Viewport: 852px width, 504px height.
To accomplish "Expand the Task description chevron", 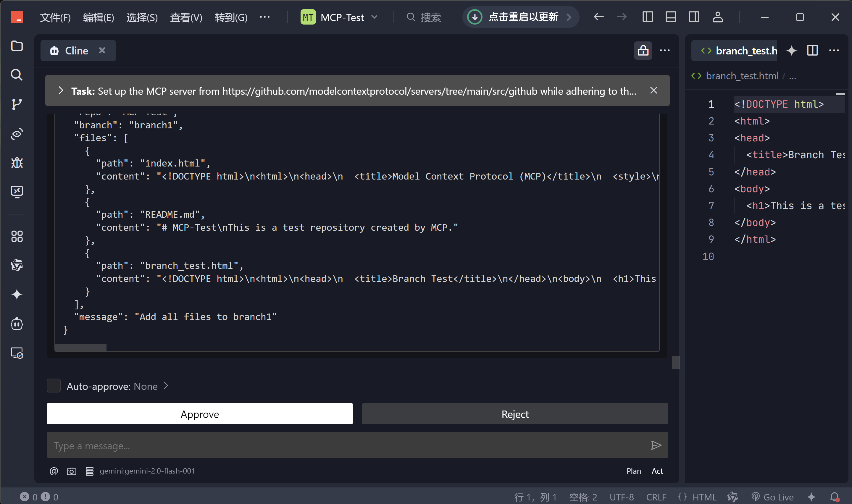I will [x=61, y=90].
